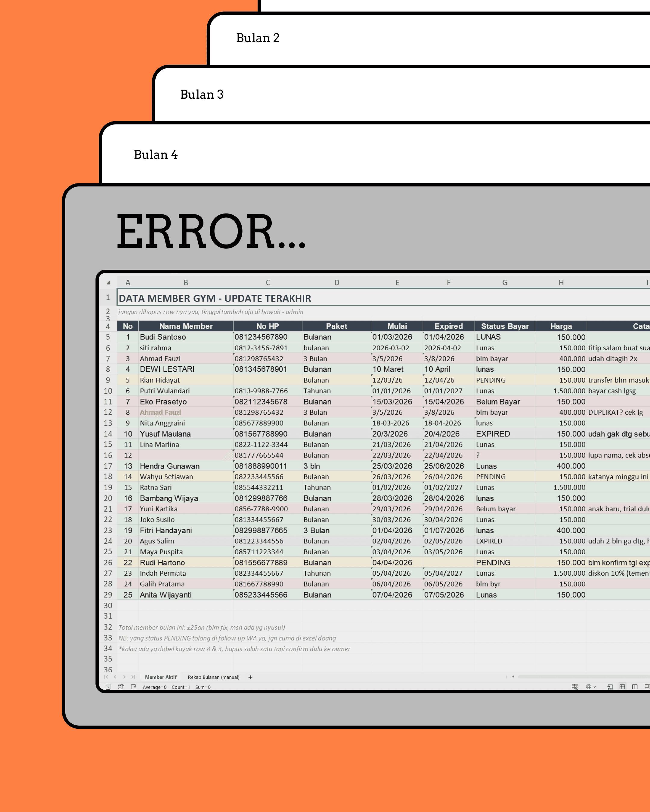Image resolution: width=650 pixels, height=812 pixels.
Task: Click the DUPLIKAT? cek lg note cell
Action: 618,412
